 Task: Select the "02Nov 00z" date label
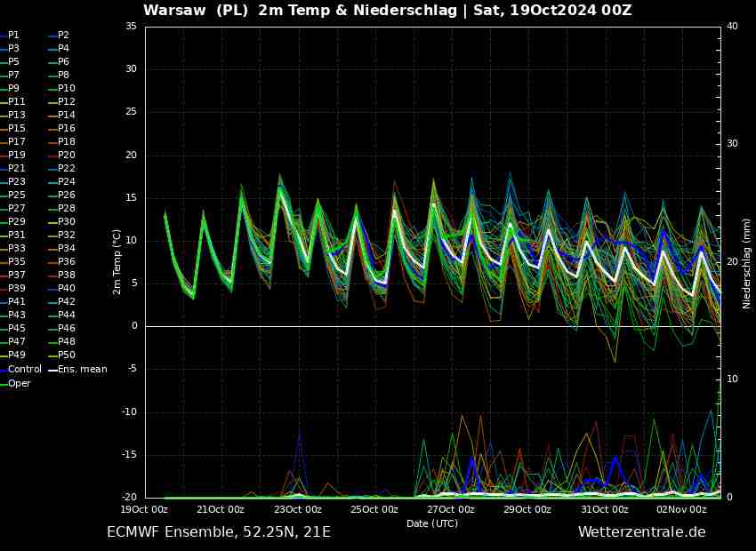click(680, 509)
